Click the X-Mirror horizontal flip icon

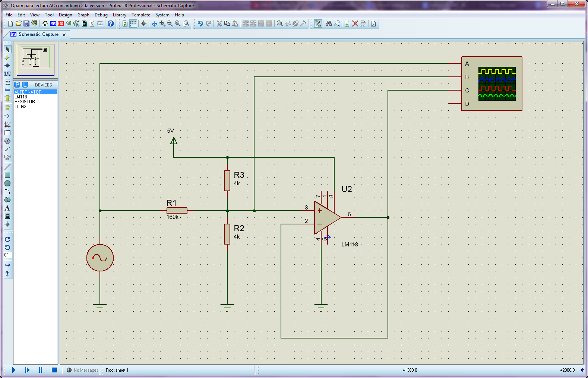click(x=7, y=265)
